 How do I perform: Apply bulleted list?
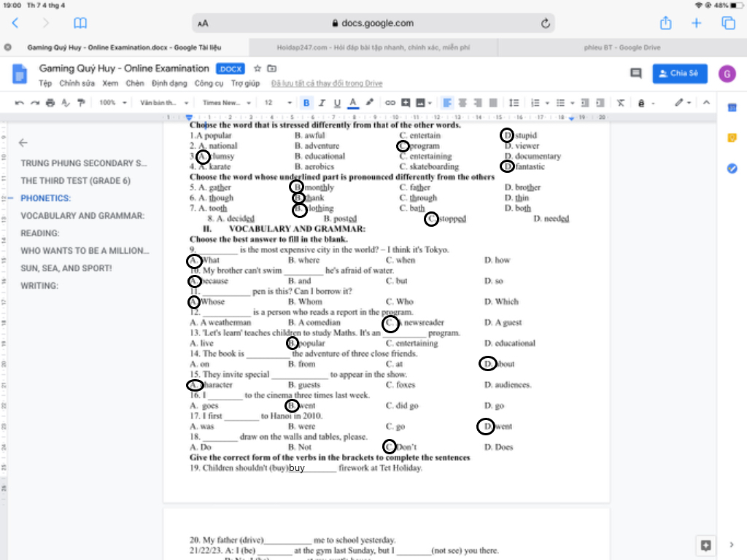(x=561, y=103)
